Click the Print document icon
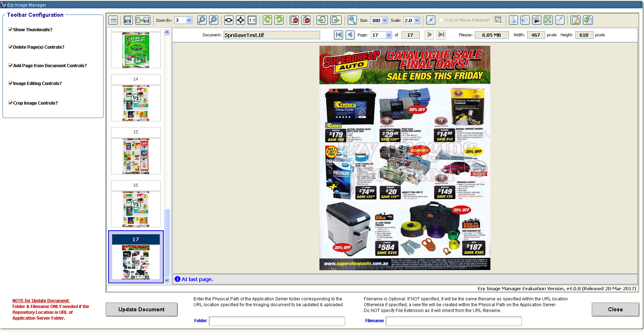Screen dimensions: 644x332 coord(113,20)
